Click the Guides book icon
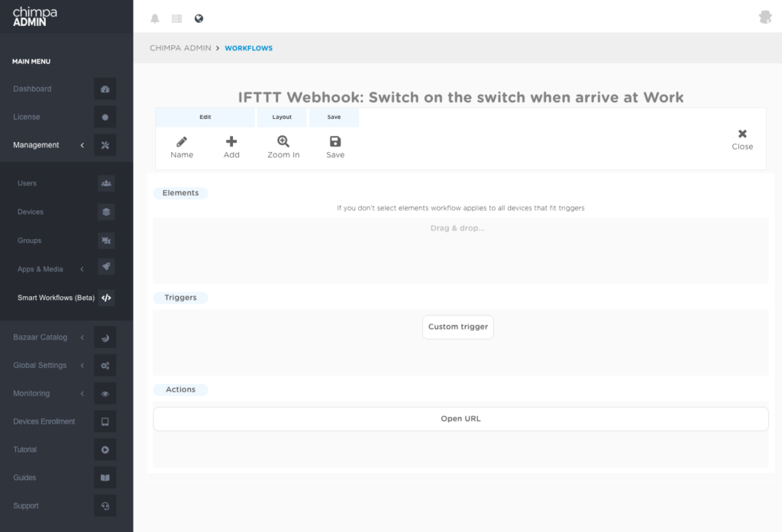Image resolution: width=782 pixels, height=532 pixels. [x=105, y=478]
